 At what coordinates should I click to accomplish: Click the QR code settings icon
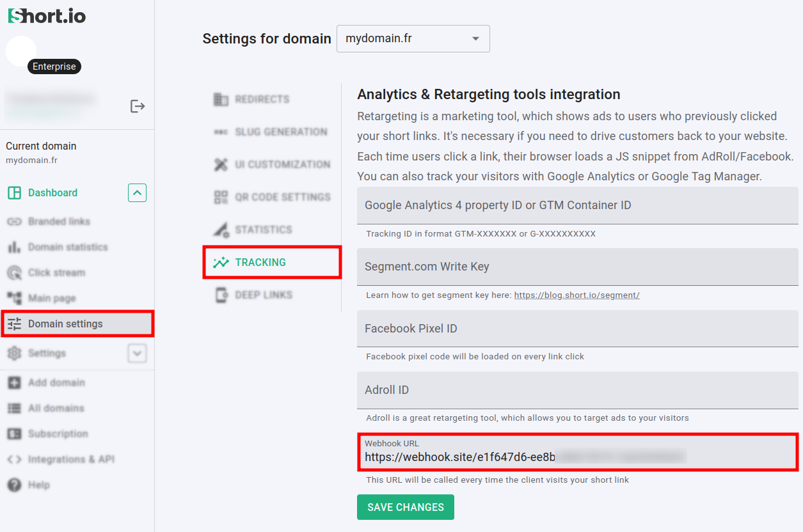221,197
